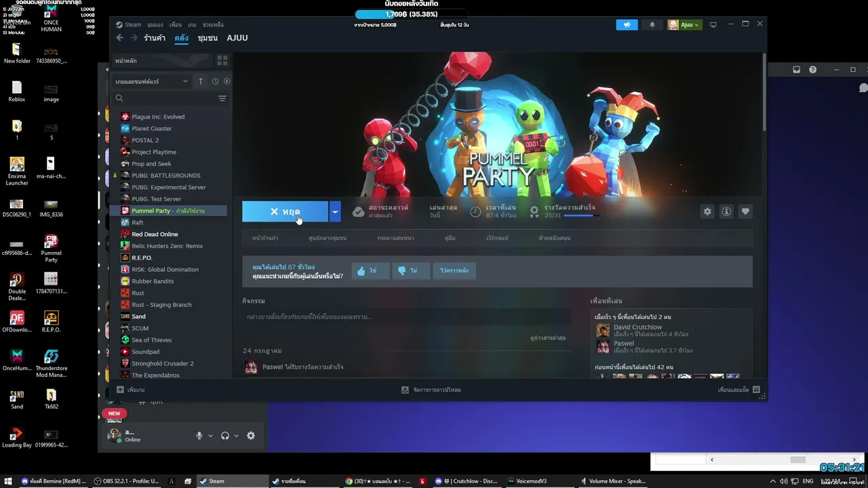Open Friends & Chat at bottom right
The image size is (868, 488).
[x=738, y=390]
